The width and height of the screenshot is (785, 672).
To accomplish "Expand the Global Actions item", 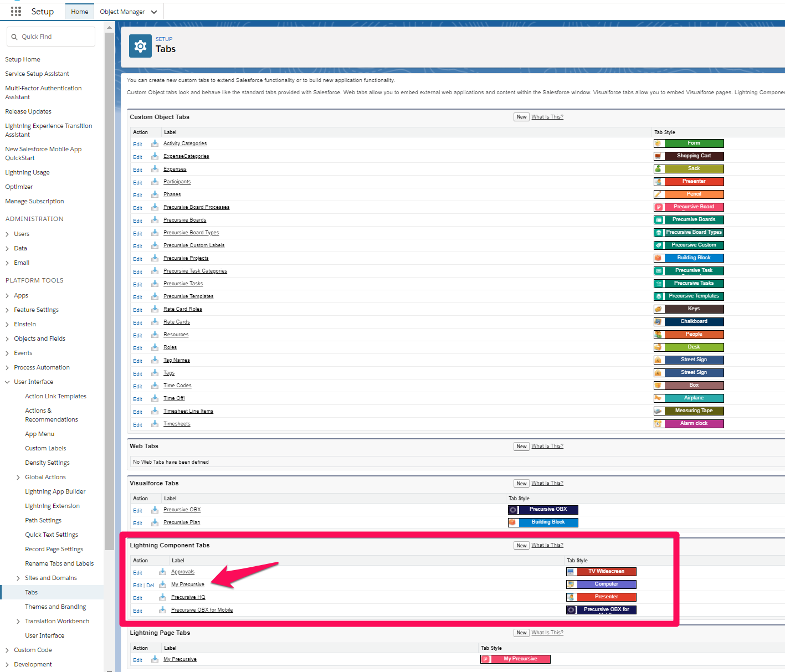I will (x=18, y=478).
